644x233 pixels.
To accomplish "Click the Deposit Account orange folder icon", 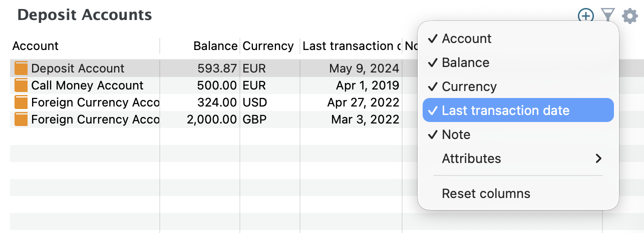I will (21, 68).
